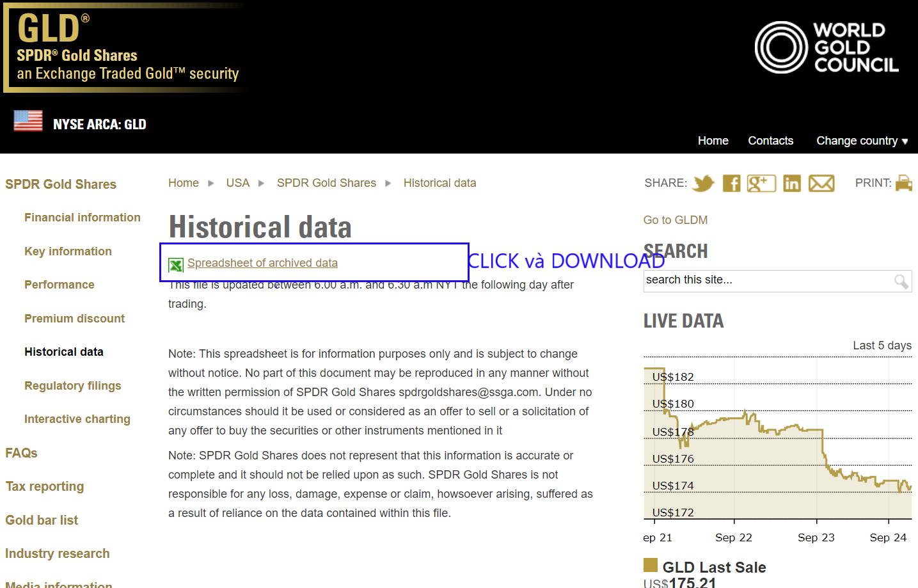The height and width of the screenshot is (588, 918).
Task: Share page on LinkedIn icon
Action: 792,184
